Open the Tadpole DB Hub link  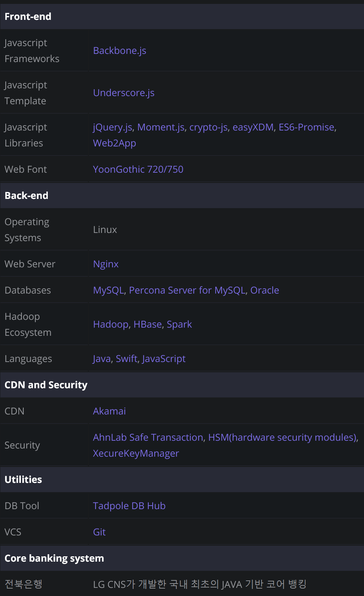click(x=129, y=506)
